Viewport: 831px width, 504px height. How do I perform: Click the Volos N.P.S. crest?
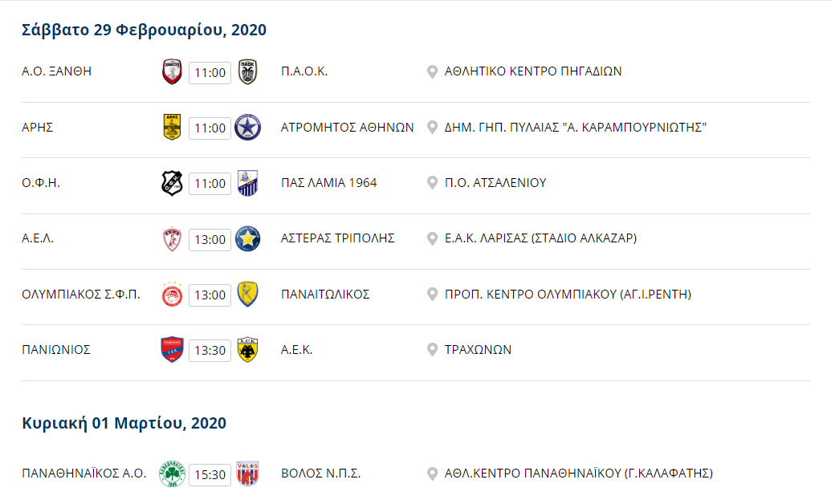pyautogui.click(x=247, y=474)
